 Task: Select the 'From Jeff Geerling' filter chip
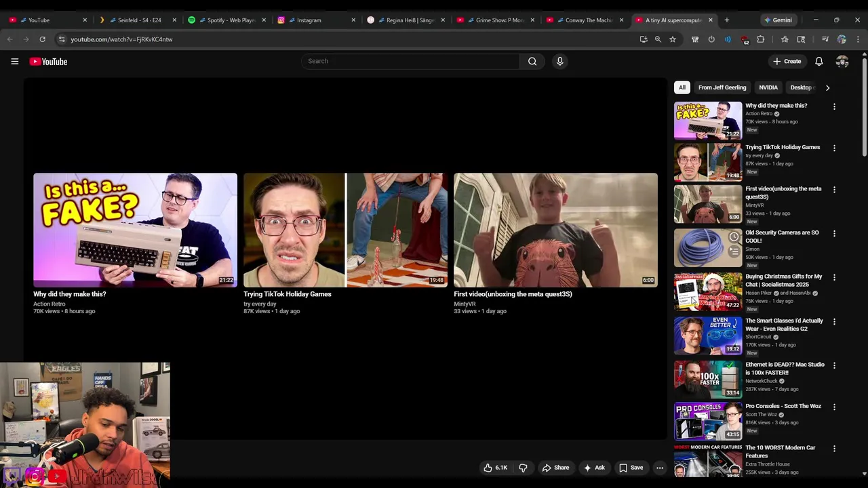(x=722, y=87)
